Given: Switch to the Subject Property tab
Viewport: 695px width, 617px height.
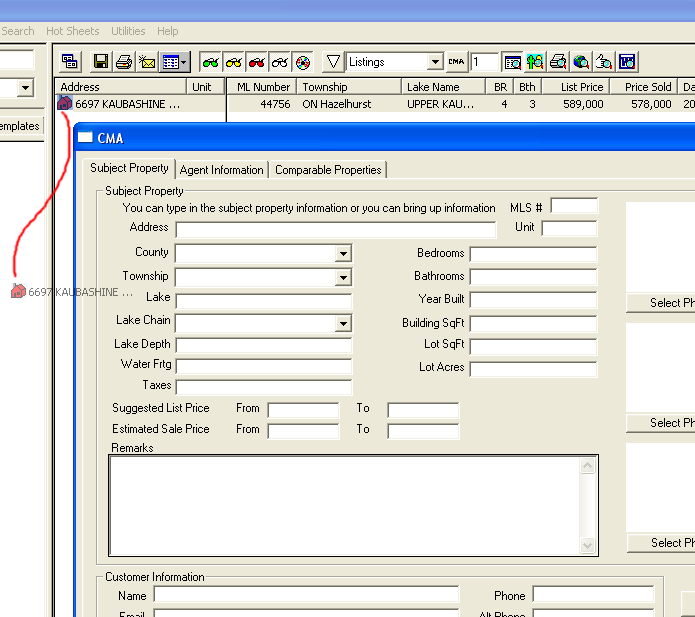Looking at the screenshot, I should pyautogui.click(x=129, y=168).
